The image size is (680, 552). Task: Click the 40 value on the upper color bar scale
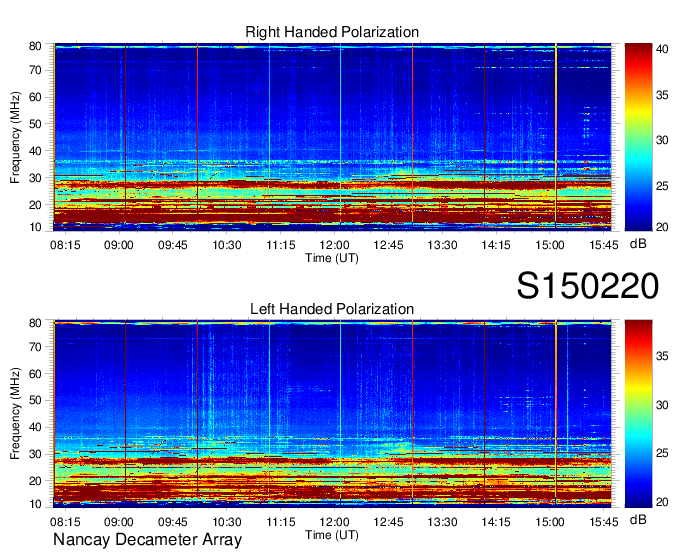[662, 49]
